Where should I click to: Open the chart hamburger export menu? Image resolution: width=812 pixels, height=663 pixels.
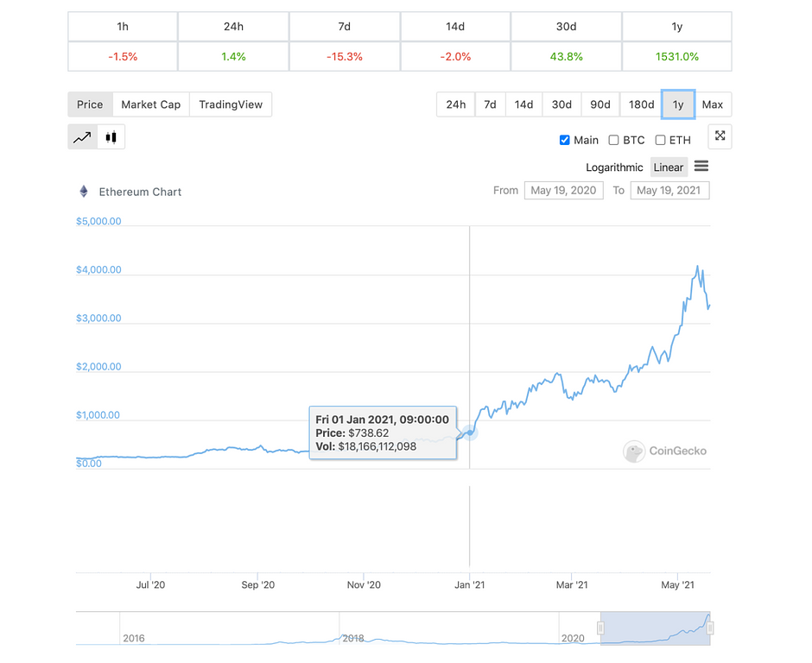pos(701,166)
